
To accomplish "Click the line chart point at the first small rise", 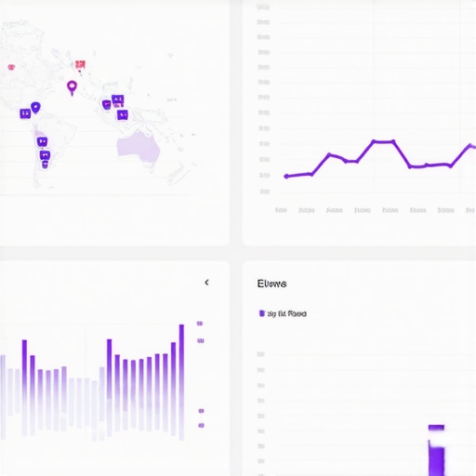I will click(x=311, y=174).
